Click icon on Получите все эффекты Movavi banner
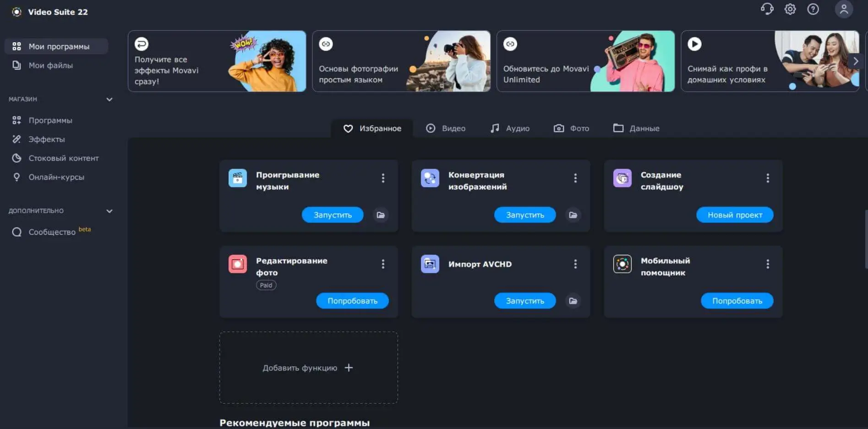 142,44
